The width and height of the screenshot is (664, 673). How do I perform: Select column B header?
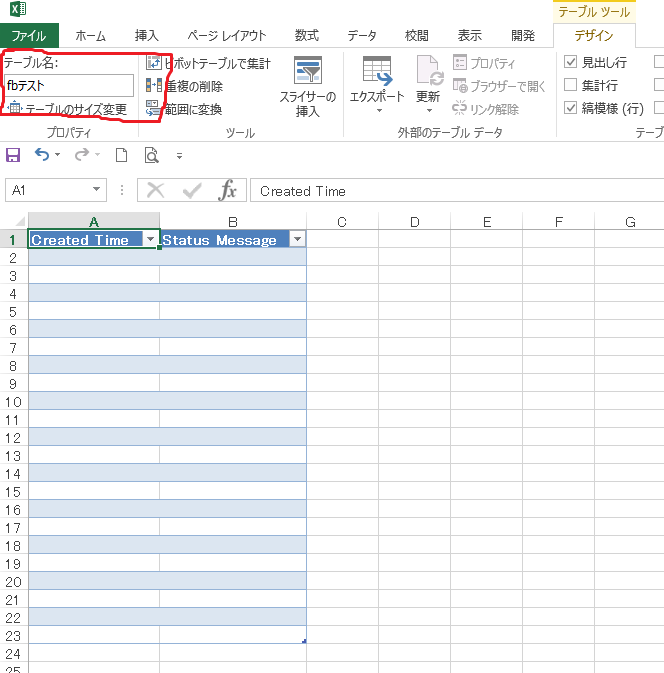click(233, 221)
